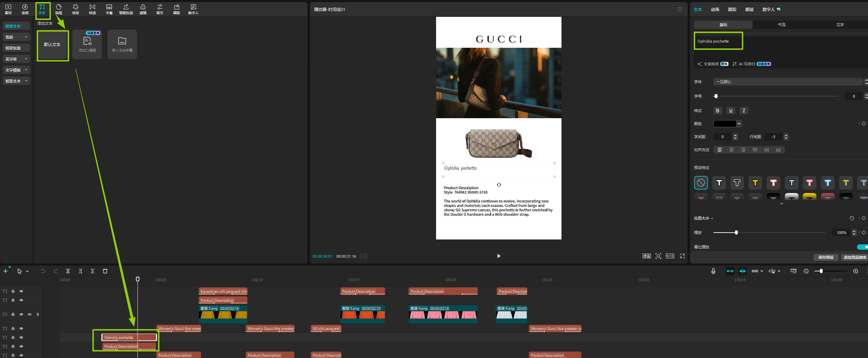Click the fullscreen preview icon in player
Image resolution: width=868 pixels, height=358 pixels.
tap(682, 256)
